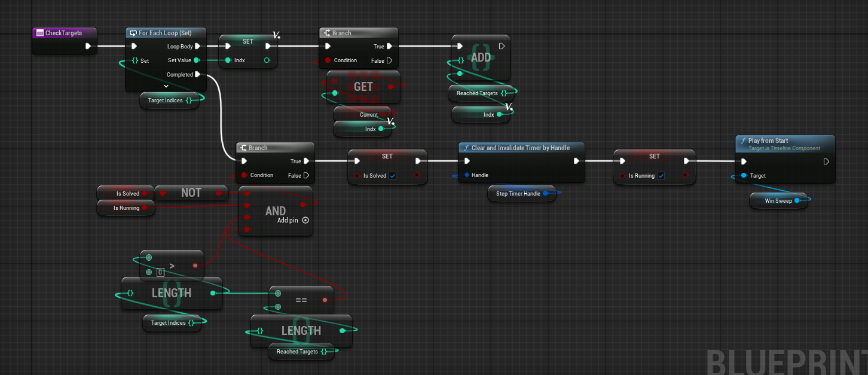Select the Target Indices variable near bottom left

coord(172,323)
